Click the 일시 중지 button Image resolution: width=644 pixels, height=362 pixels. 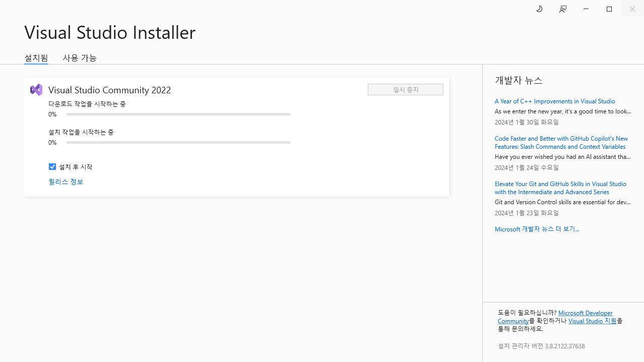click(x=406, y=89)
